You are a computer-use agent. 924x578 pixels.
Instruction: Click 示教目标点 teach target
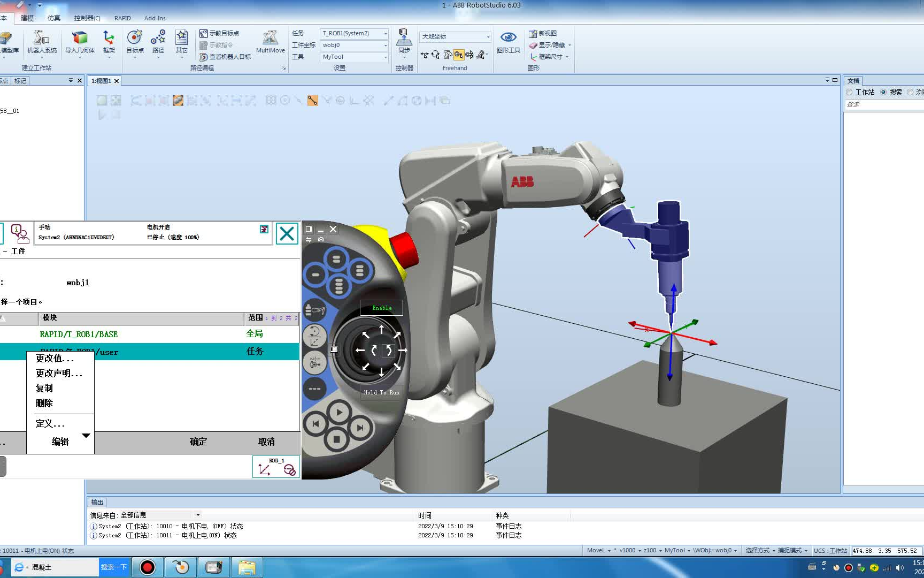tap(219, 33)
